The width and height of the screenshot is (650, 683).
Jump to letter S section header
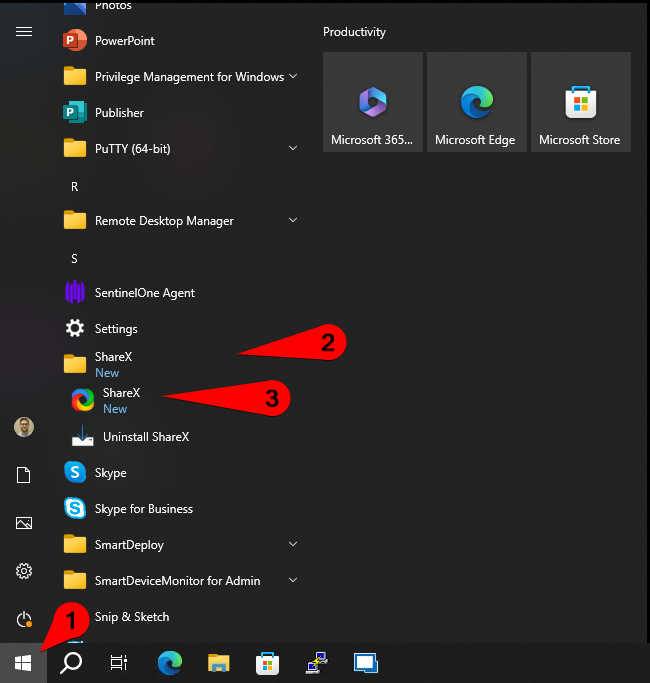[74, 259]
